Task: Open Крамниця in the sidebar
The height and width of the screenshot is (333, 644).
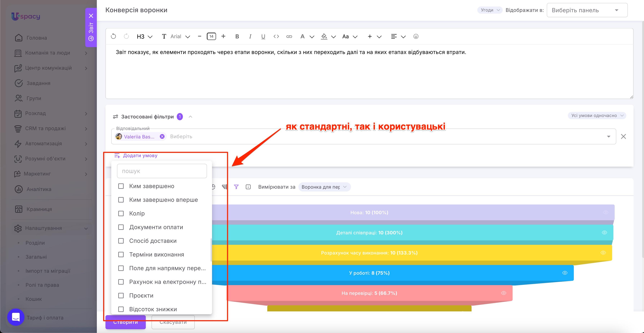Action: click(39, 209)
